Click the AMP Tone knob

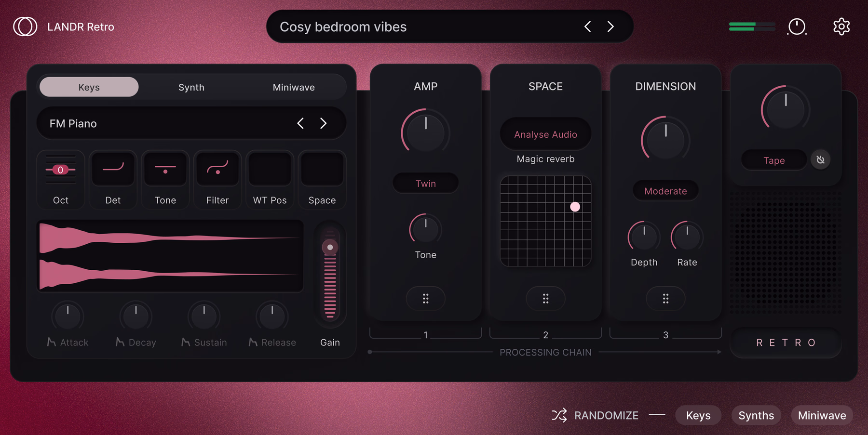point(425,229)
